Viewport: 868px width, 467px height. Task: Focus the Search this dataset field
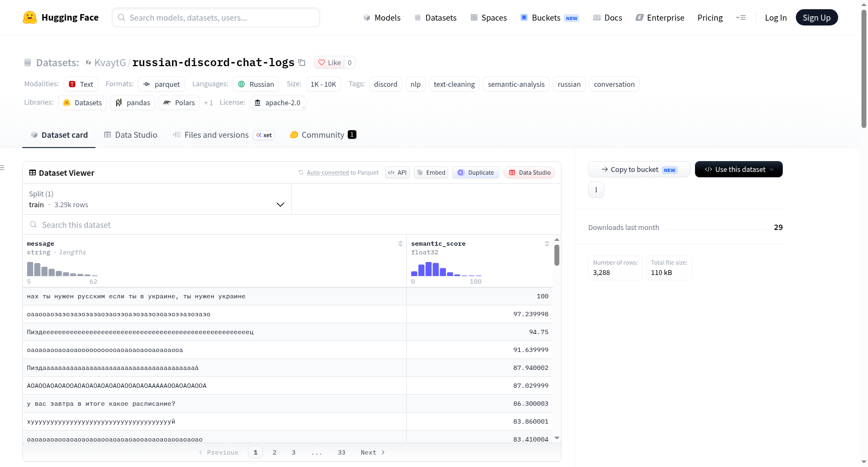click(292, 225)
